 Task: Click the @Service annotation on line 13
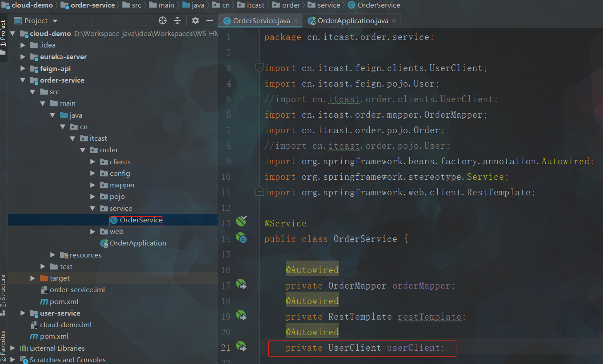[285, 223]
